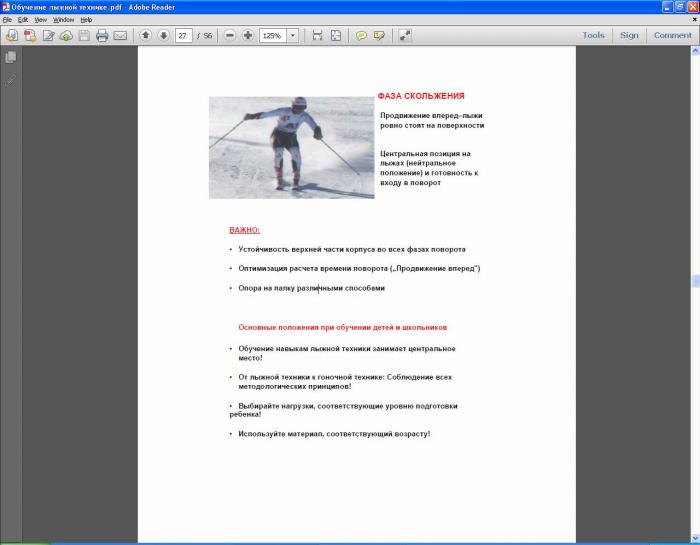Viewport: 700px width, 545px height.
Task: Open the Sign pane
Action: [629, 35]
